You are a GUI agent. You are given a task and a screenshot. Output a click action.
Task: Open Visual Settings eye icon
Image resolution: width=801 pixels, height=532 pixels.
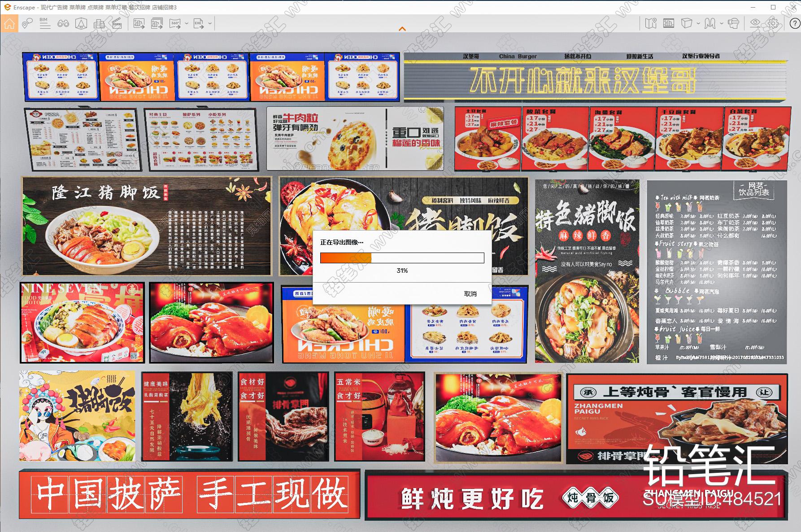[756, 23]
